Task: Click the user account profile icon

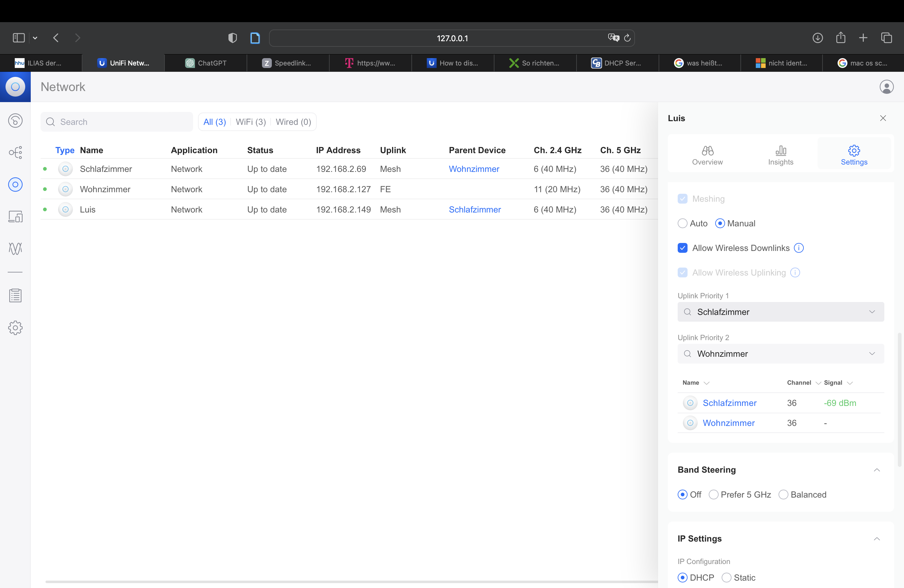Action: (x=886, y=87)
